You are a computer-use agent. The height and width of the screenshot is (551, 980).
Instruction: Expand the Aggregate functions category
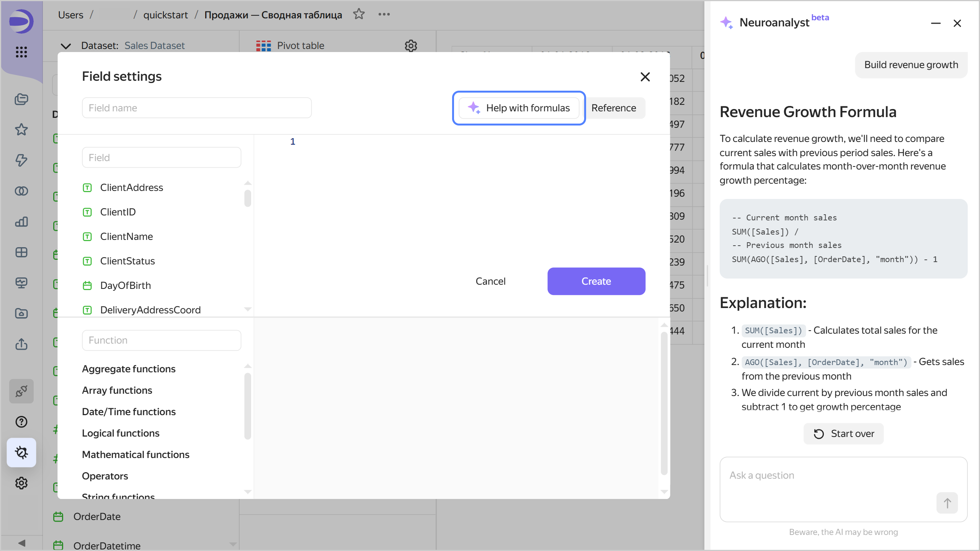[x=129, y=369]
